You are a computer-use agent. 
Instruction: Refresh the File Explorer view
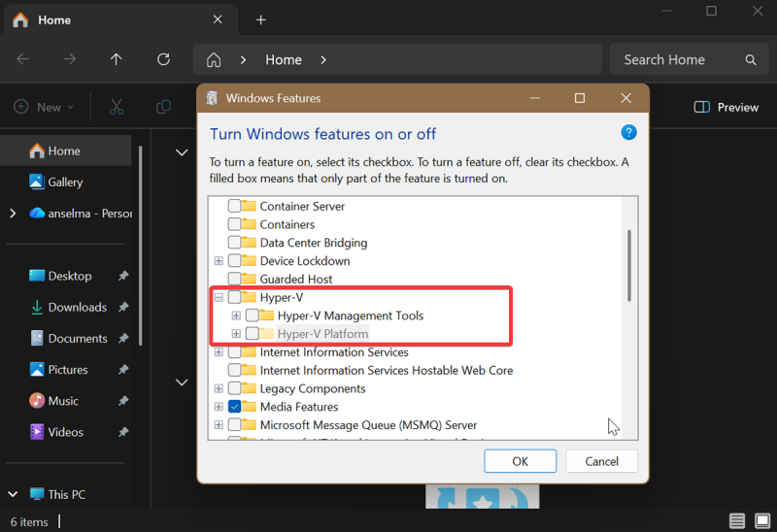163,59
